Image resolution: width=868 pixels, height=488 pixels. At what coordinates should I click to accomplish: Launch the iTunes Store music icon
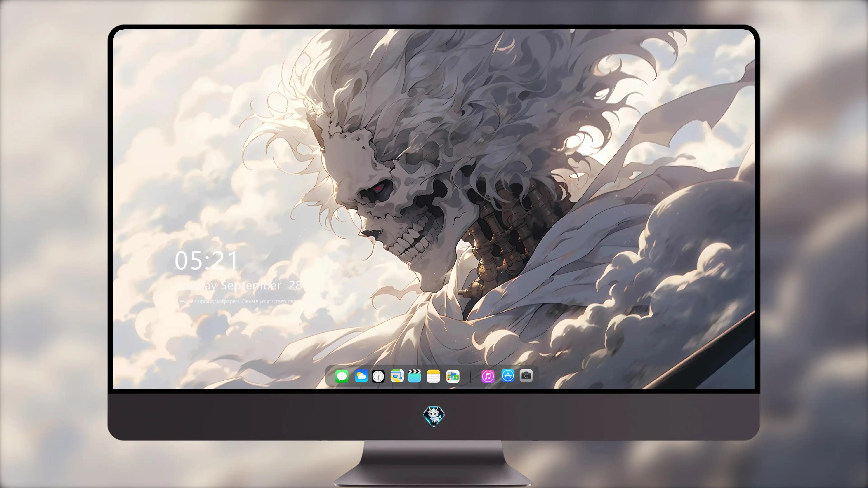tap(488, 376)
